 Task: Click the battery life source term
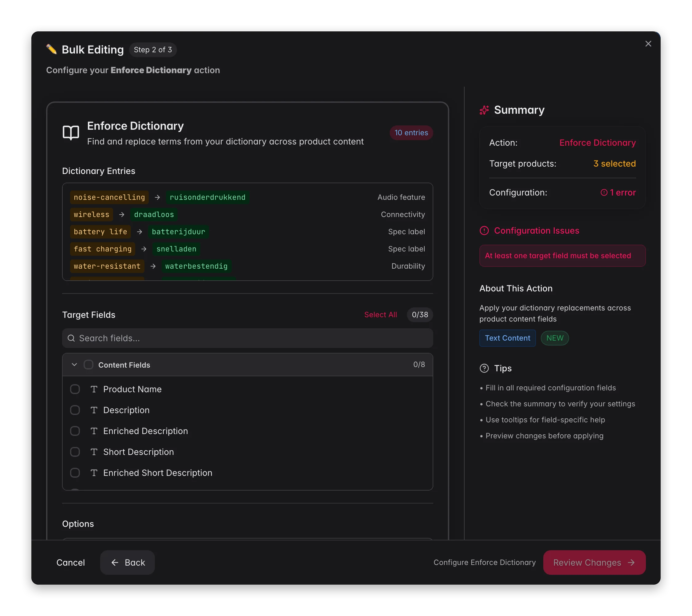click(x=100, y=232)
